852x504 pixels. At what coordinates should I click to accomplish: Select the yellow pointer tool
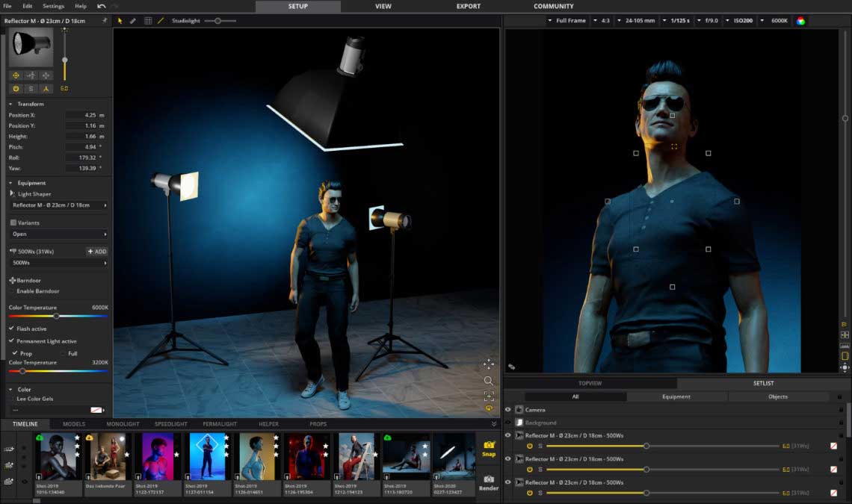point(120,21)
